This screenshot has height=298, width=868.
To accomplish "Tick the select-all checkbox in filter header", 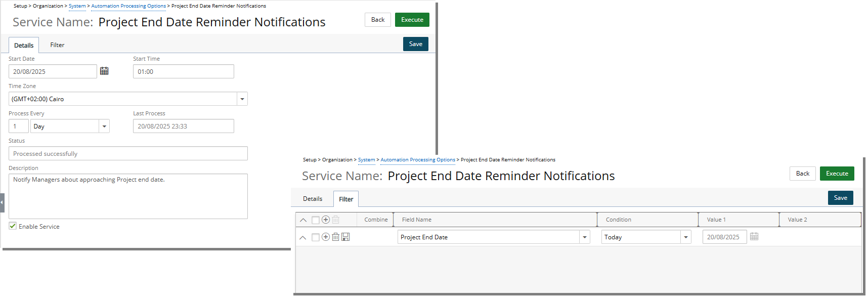I will pyautogui.click(x=316, y=220).
